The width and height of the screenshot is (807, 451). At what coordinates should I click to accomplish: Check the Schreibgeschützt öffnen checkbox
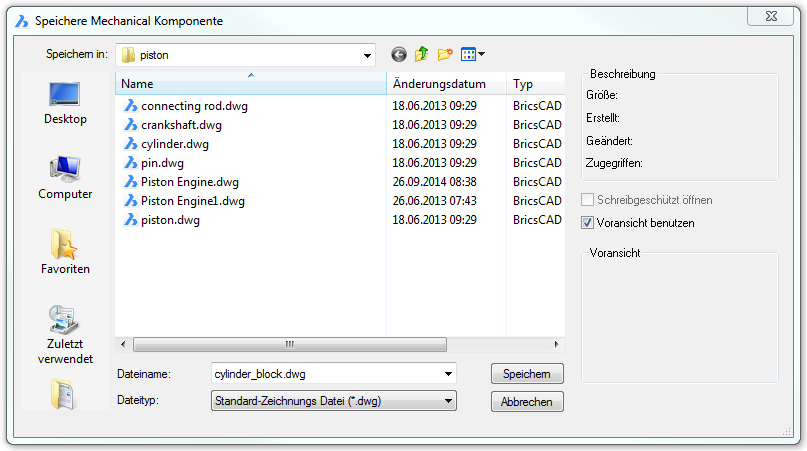[588, 200]
